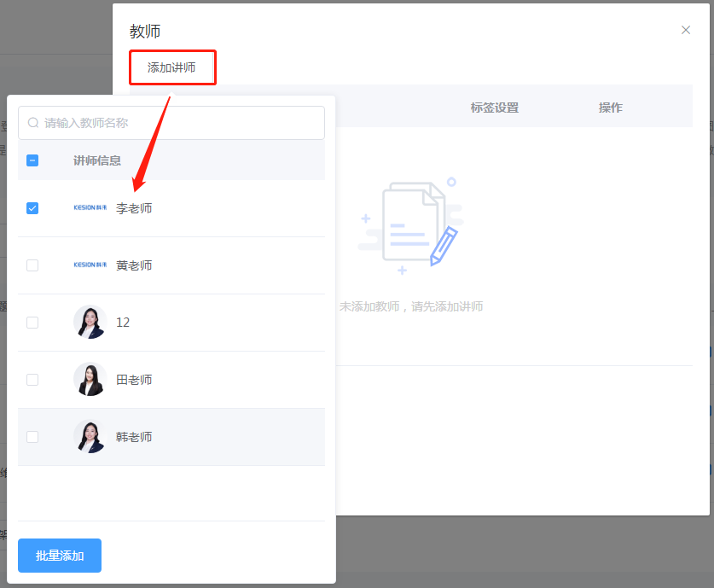
Task: Click the avatar photo of teacher 12
Action: (90, 322)
